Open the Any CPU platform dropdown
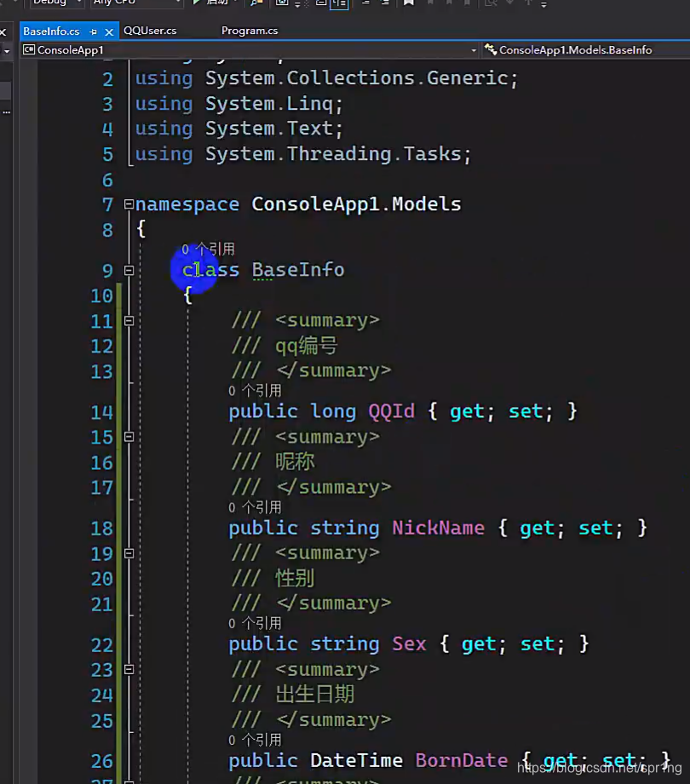 136,3
